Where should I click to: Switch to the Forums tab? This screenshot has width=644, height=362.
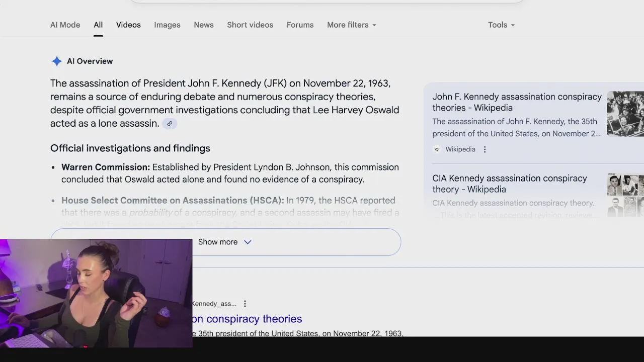300,25
